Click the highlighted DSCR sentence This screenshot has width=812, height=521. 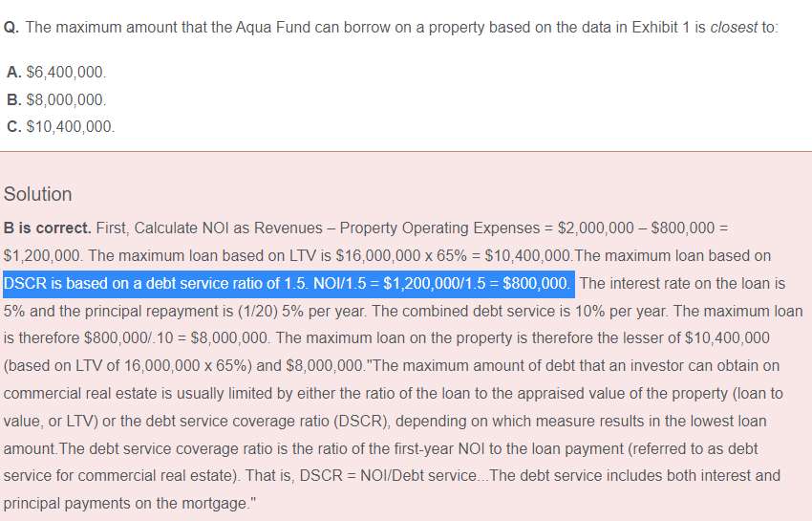[x=288, y=284]
